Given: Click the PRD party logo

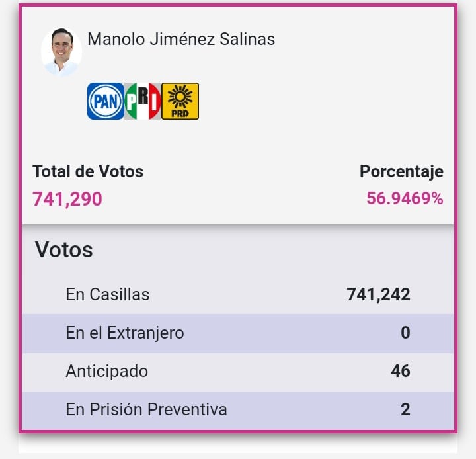Looking at the screenshot, I should click(180, 101).
